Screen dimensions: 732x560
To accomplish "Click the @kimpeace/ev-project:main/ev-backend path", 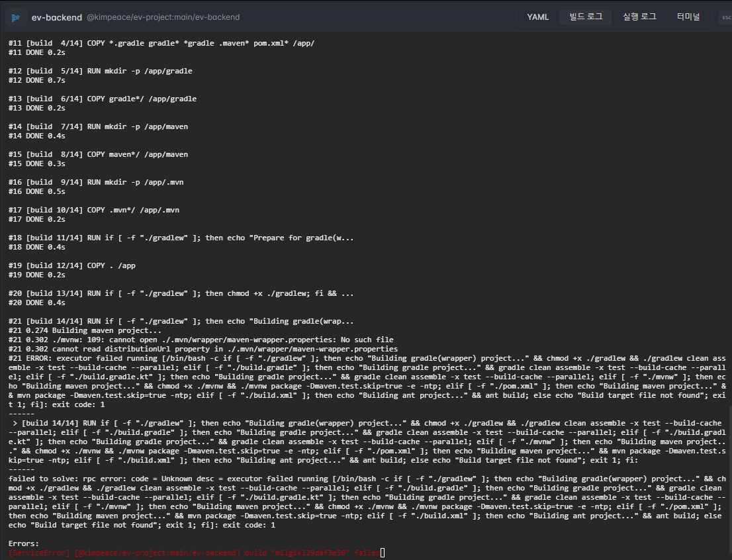I will point(163,17).
